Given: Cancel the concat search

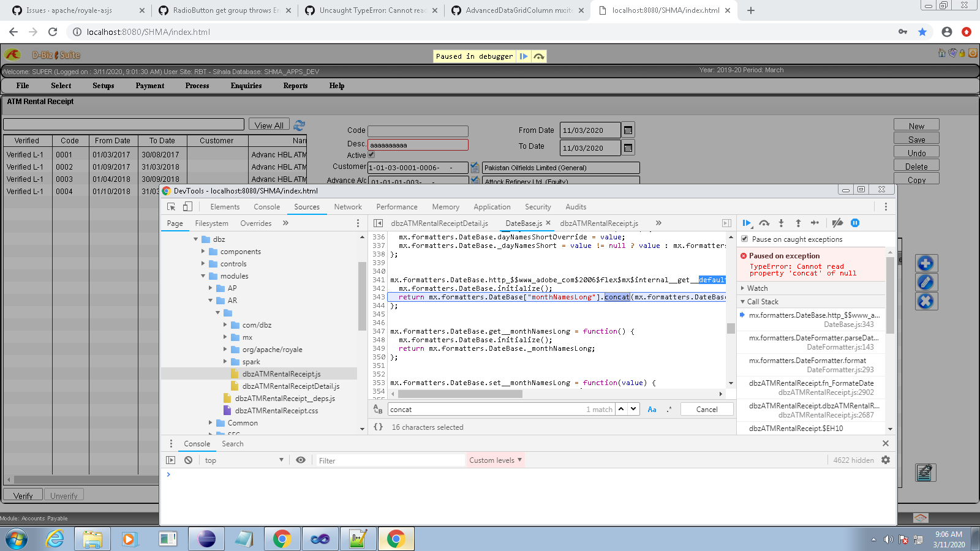Looking at the screenshot, I should 706,409.
